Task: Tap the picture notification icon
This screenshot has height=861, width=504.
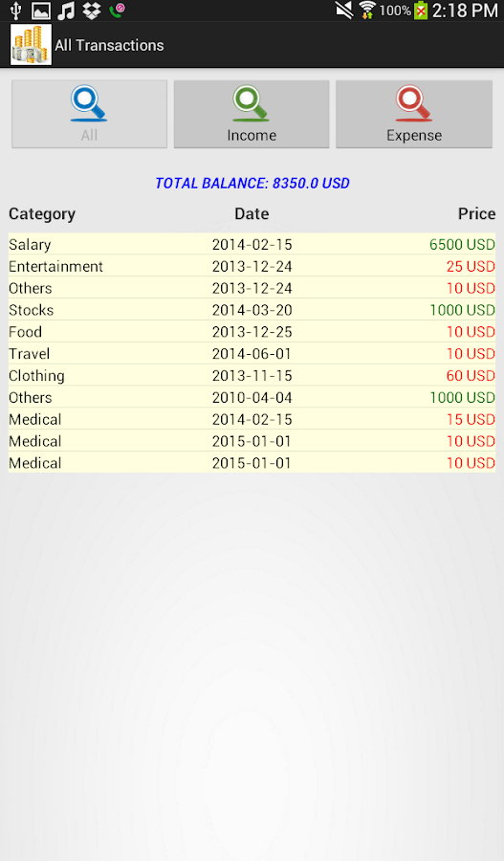Action: tap(40, 11)
